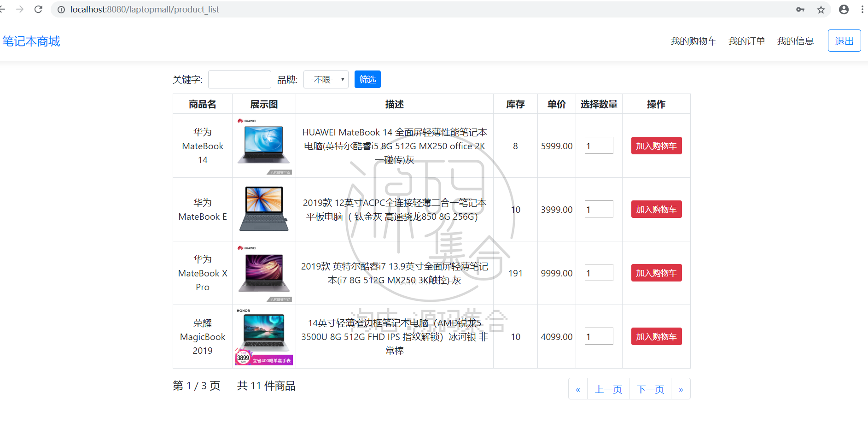
Task: Open the browser profile account icon
Action: [844, 10]
